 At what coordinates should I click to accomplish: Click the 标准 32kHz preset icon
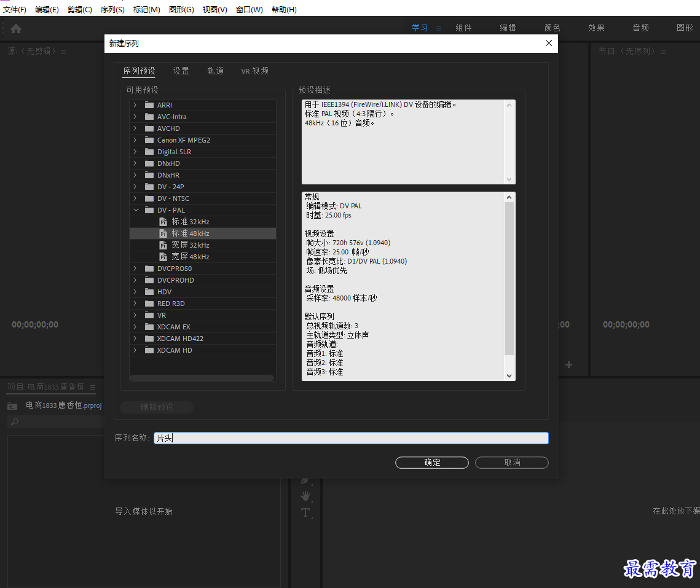click(x=163, y=222)
